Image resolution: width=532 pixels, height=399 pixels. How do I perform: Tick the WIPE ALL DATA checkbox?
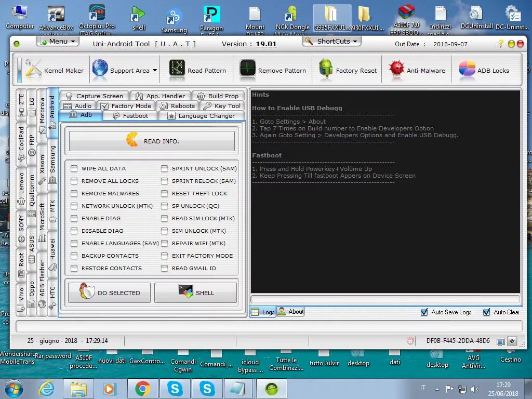coord(74,168)
